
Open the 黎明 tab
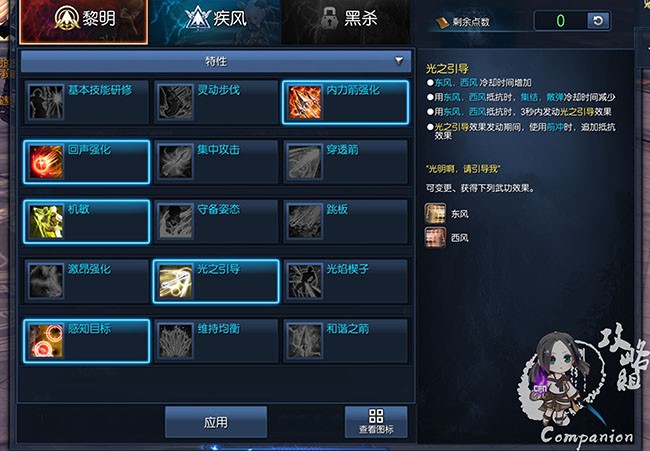tap(84, 22)
